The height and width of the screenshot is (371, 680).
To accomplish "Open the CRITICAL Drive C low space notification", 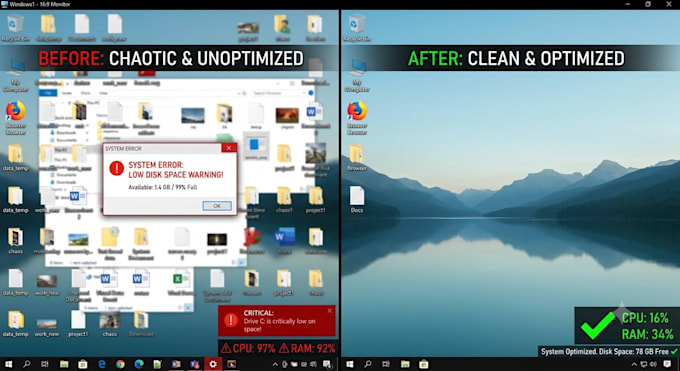I will (277, 321).
